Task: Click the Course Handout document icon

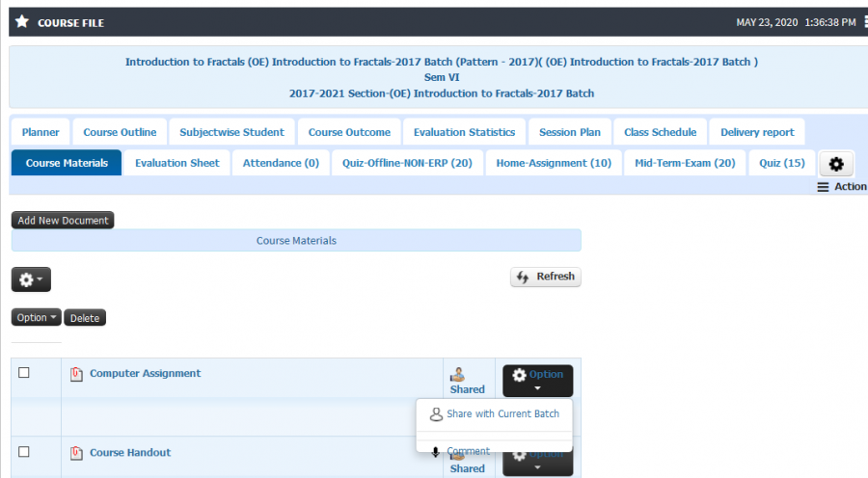Action: click(x=76, y=454)
